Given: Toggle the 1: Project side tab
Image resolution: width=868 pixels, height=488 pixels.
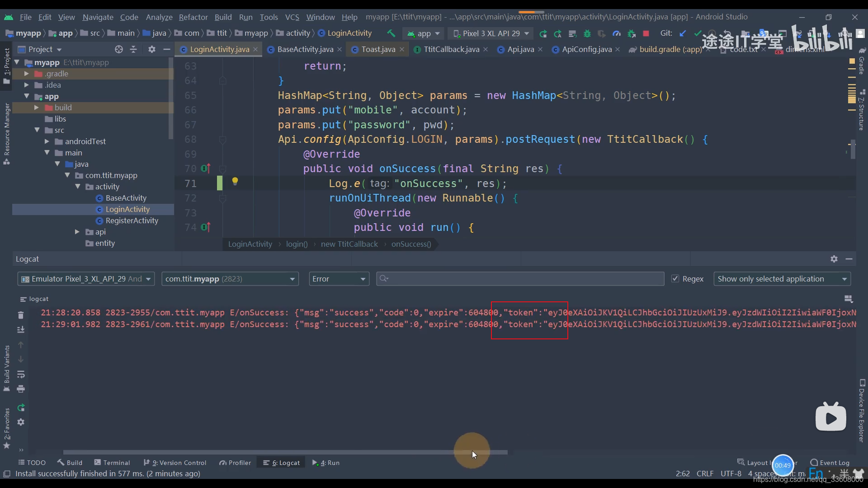Looking at the screenshot, I should tap(6, 66).
